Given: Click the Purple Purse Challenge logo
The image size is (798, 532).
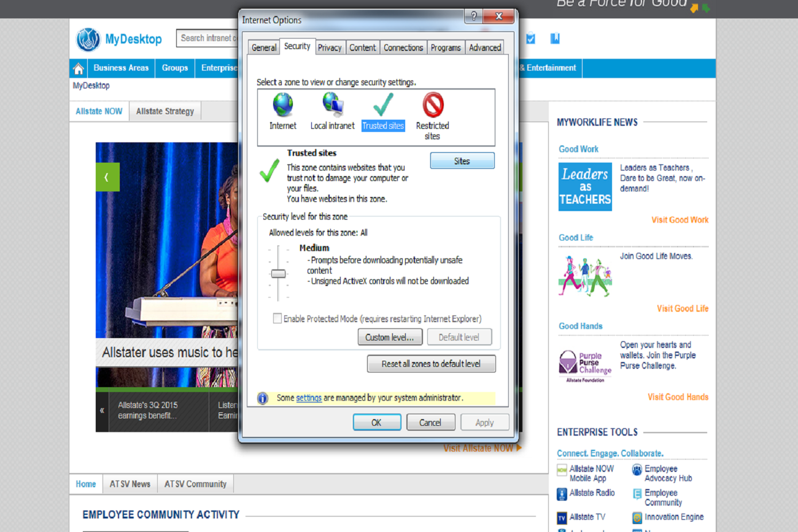Looking at the screenshot, I should coord(585,366).
